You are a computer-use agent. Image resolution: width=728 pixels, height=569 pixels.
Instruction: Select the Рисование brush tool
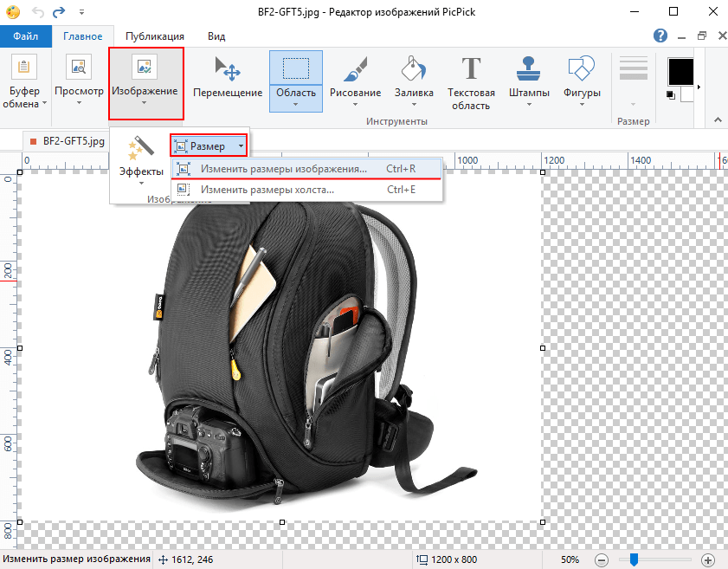pos(355,78)
